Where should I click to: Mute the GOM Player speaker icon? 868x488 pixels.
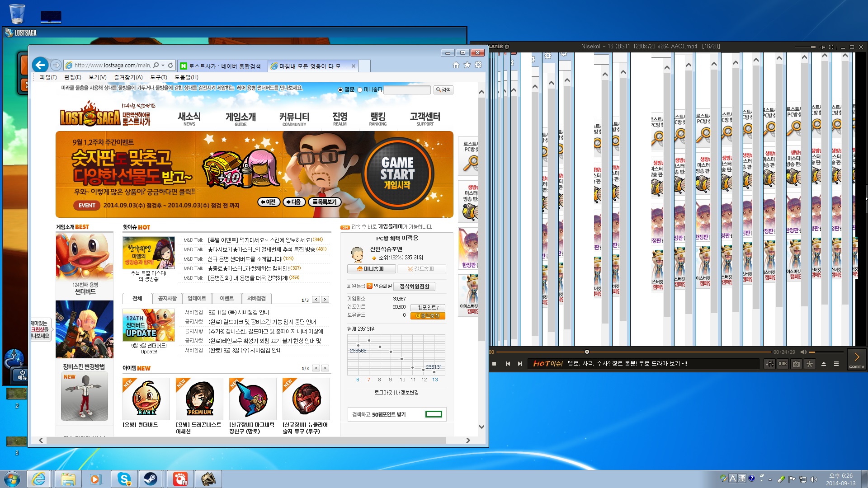(x=803, y=352)
